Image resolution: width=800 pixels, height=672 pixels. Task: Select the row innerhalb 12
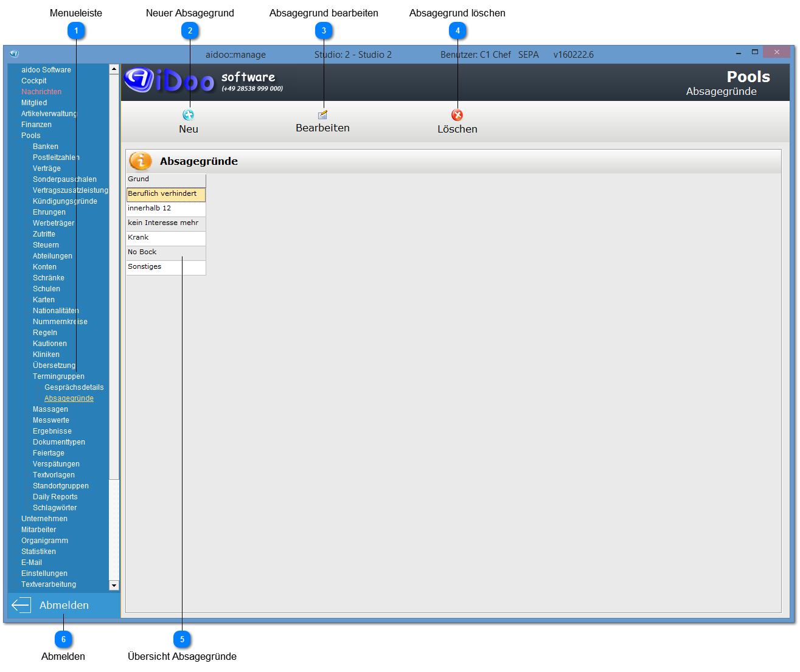(166, 209)
